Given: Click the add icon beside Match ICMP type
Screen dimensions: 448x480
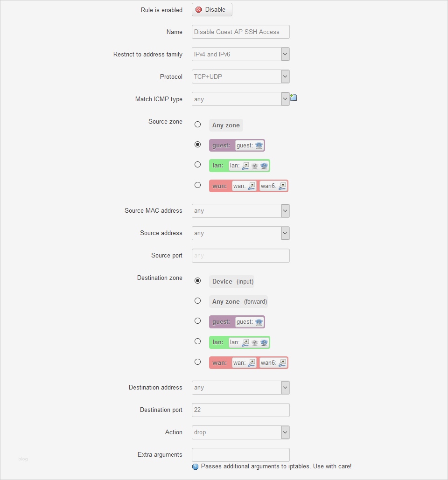Looking at the screenshot, I should [293, 97].
